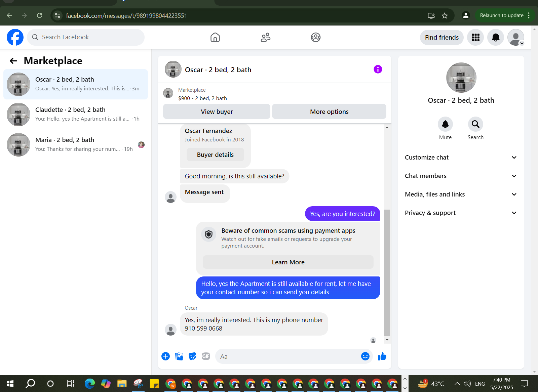Image resolution: width=538 pixels, height=392 pixels.
Task: Expand the Chat members section
Action: [461, 176]
